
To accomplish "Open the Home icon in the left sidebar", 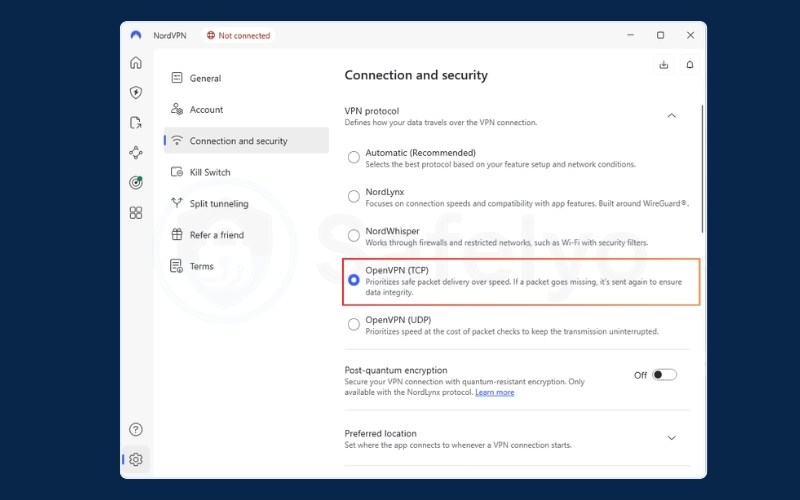I will [136, 63].
